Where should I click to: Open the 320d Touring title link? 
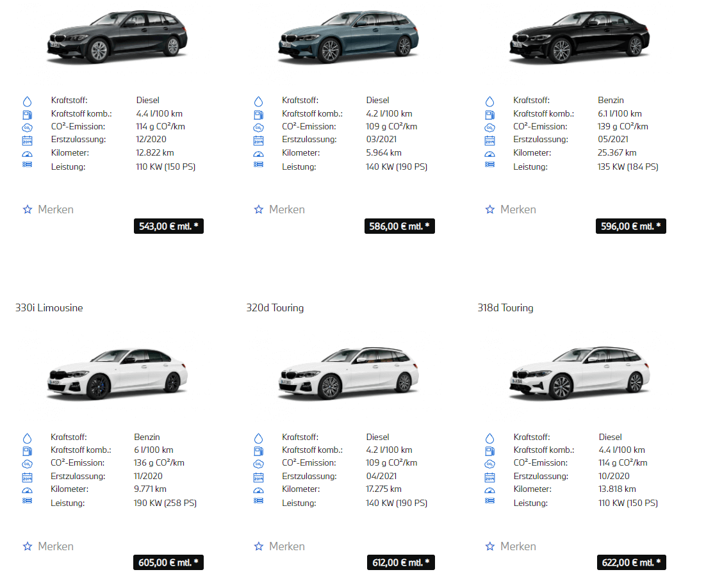(x=275, y=308)
